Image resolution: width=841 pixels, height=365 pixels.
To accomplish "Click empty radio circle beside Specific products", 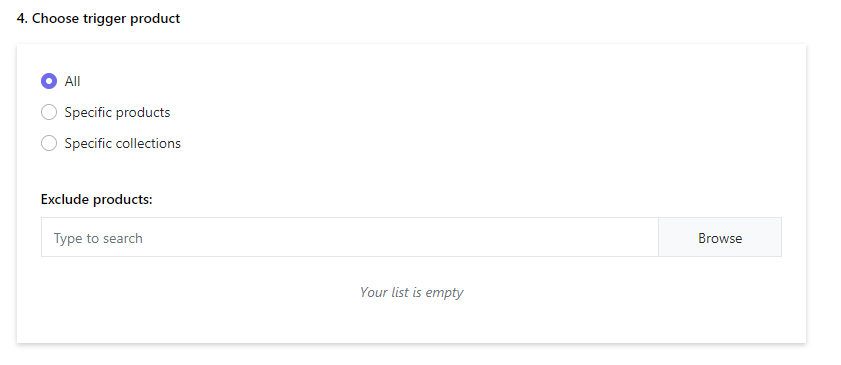I will click(49, 113).
